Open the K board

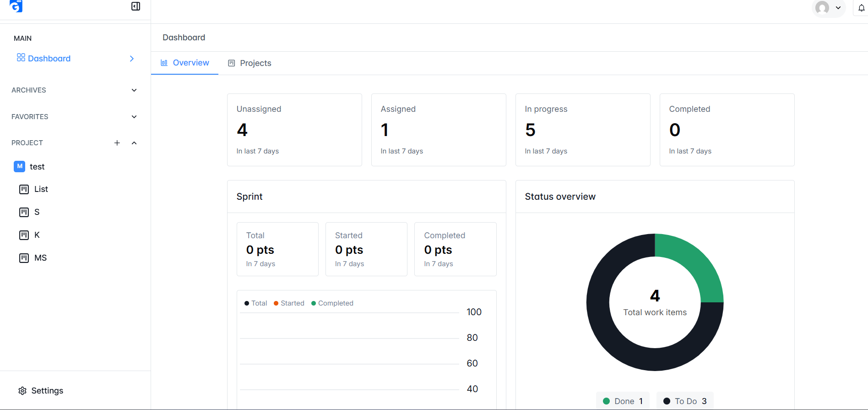(37, 235)
